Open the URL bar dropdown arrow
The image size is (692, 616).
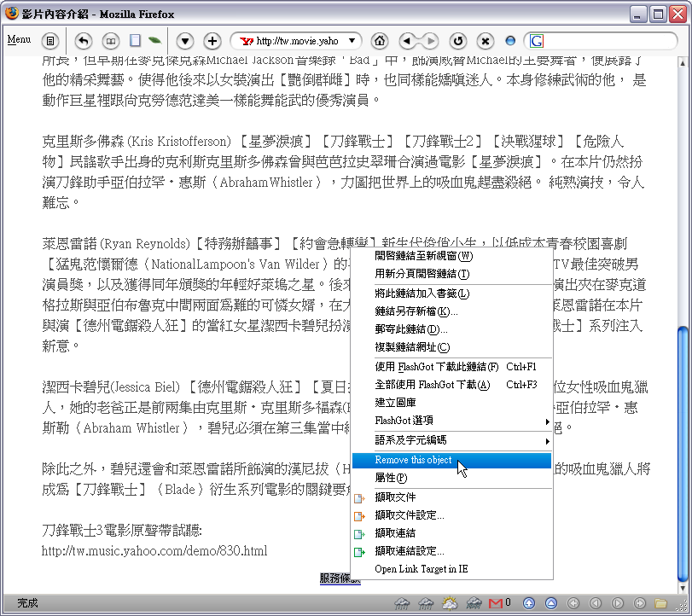[352, 41]
